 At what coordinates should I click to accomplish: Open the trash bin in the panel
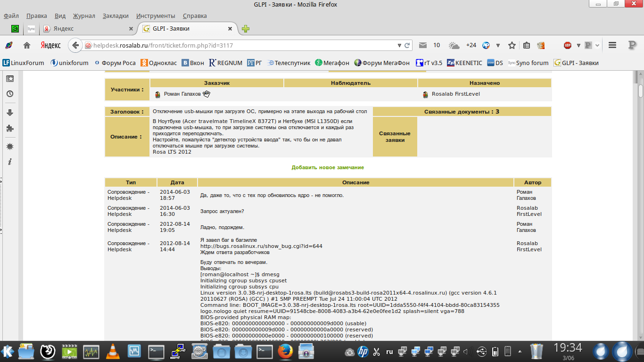click(x=537, y=352)
